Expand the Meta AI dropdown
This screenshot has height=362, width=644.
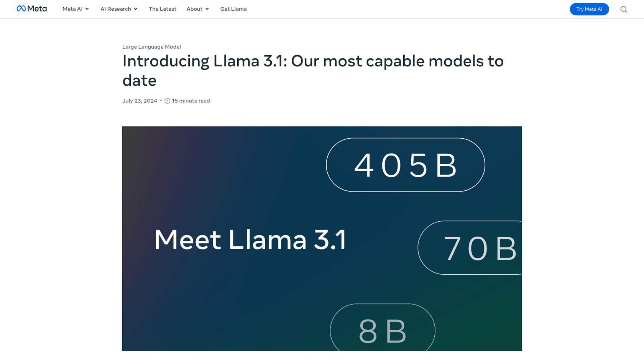pos(75,9)
